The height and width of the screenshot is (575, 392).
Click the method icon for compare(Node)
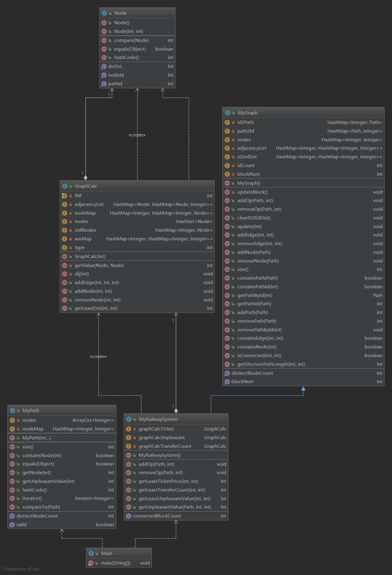pyautogui.click(x=104, y=40)
